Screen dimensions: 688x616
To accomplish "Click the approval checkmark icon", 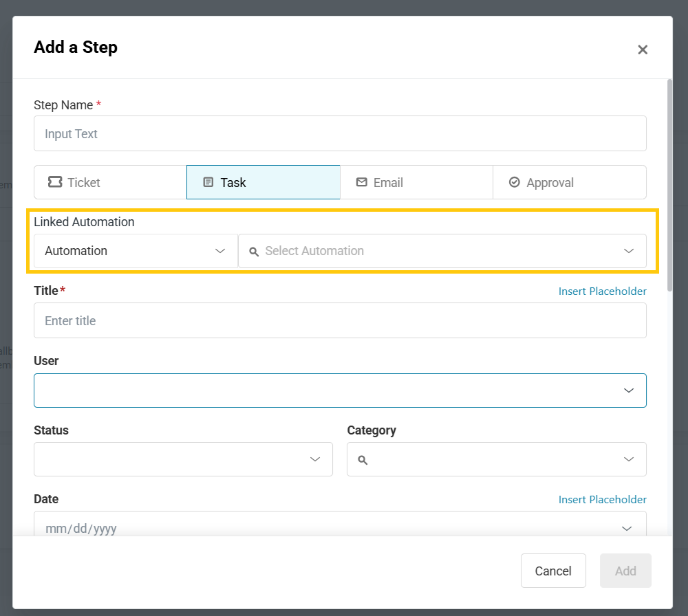I will pyautogui.click(x=514, y=182).
